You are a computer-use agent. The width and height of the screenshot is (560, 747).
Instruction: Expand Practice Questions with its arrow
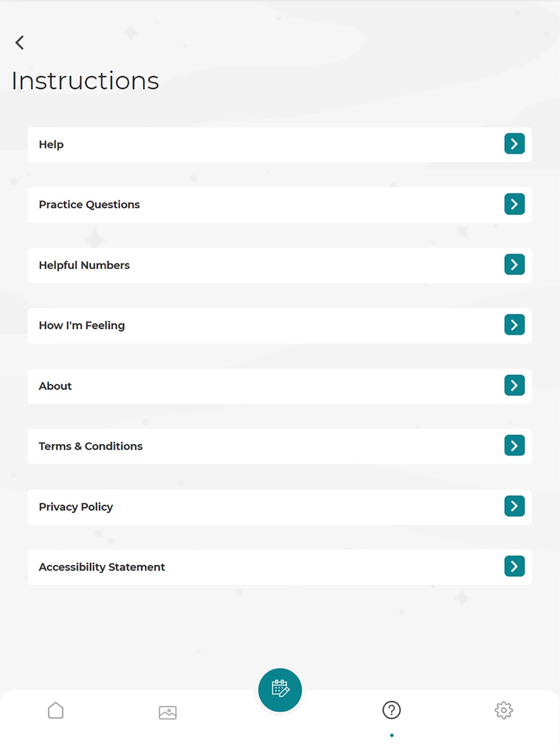515,204
